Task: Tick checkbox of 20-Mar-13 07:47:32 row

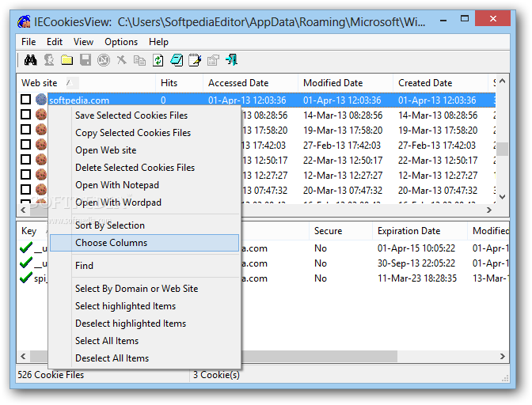Action: tap(26, 189)
